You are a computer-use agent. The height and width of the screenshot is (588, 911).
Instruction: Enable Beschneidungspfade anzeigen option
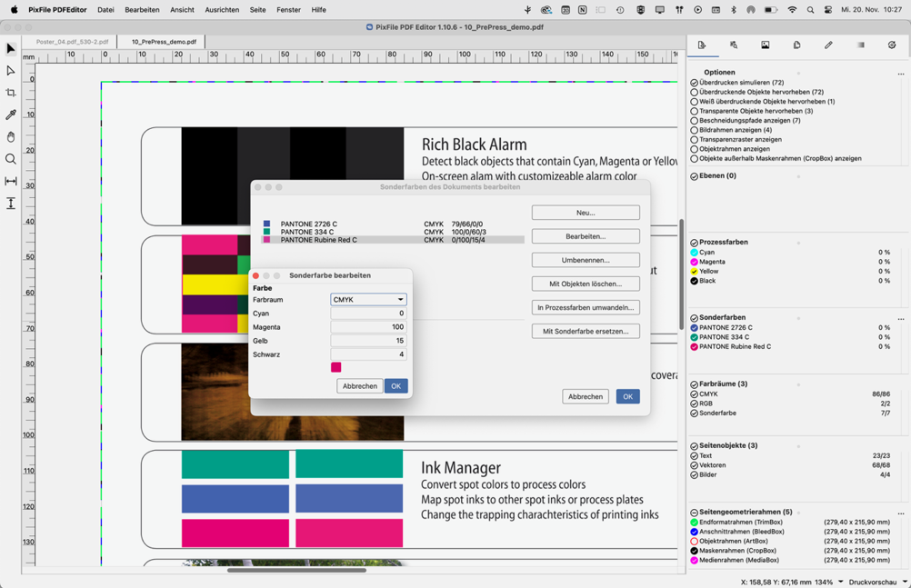[695, 121]
